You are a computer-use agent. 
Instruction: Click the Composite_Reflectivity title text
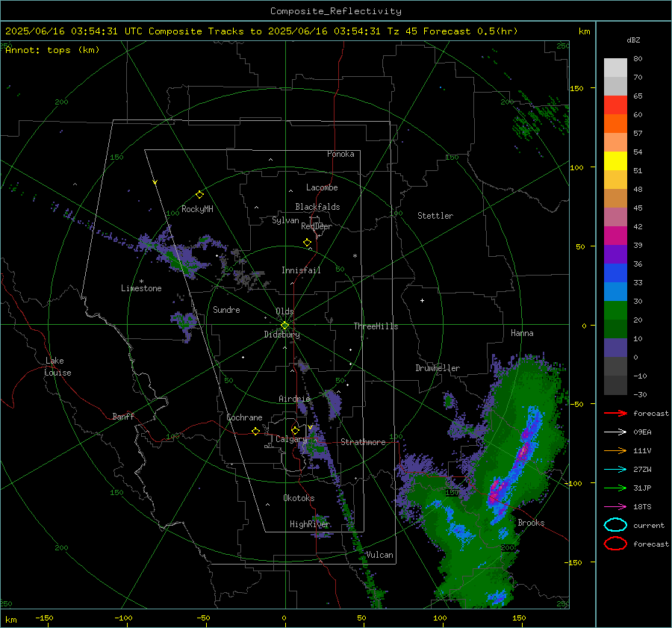335,11
